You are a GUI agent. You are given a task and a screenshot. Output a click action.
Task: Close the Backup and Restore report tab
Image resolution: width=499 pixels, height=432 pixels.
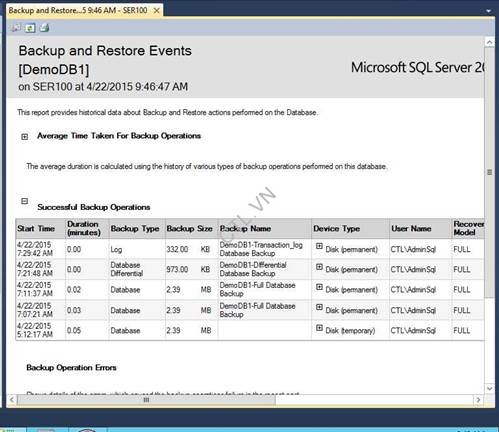[156, 10]
